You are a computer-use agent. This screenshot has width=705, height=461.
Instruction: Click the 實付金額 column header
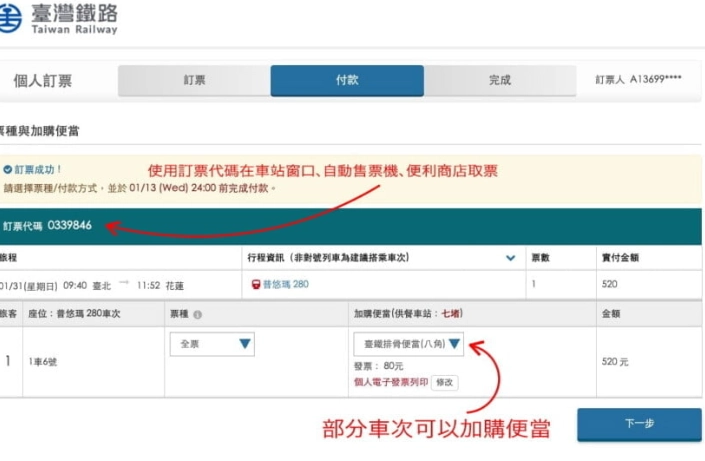click(x=620, y=258)
